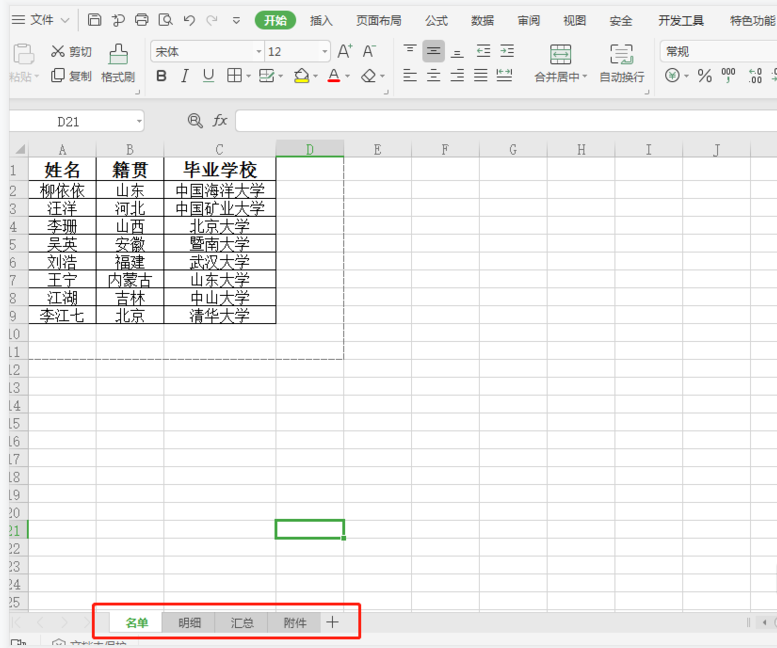The image size is (777, 648).
Task: Click Decrease Indent icon
Action: tap(483, 51)
